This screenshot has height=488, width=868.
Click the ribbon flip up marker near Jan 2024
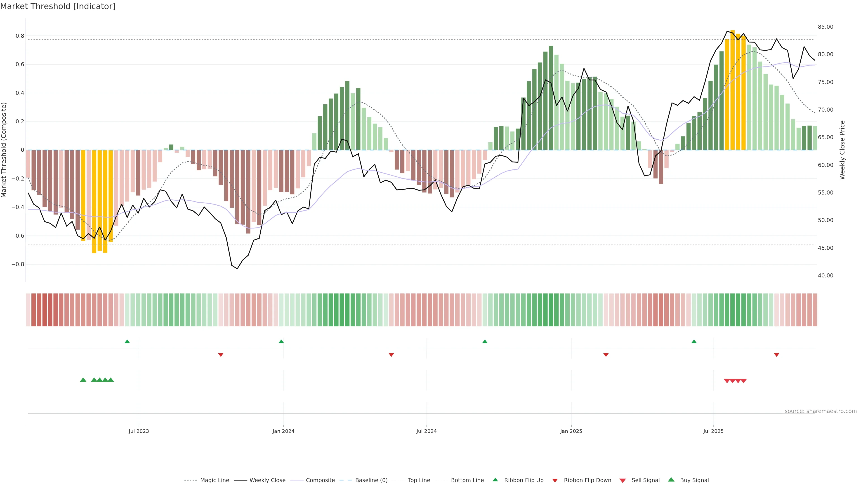click(x=281, y=342)
